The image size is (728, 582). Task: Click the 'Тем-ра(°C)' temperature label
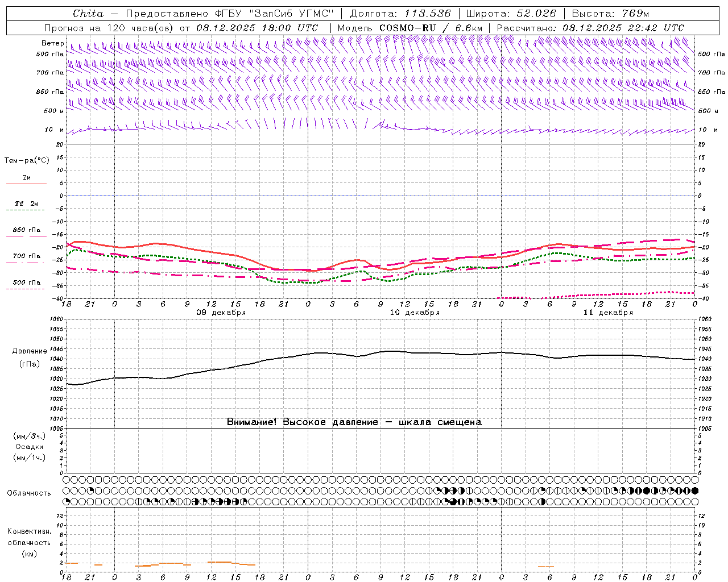(x=27, y=161)
